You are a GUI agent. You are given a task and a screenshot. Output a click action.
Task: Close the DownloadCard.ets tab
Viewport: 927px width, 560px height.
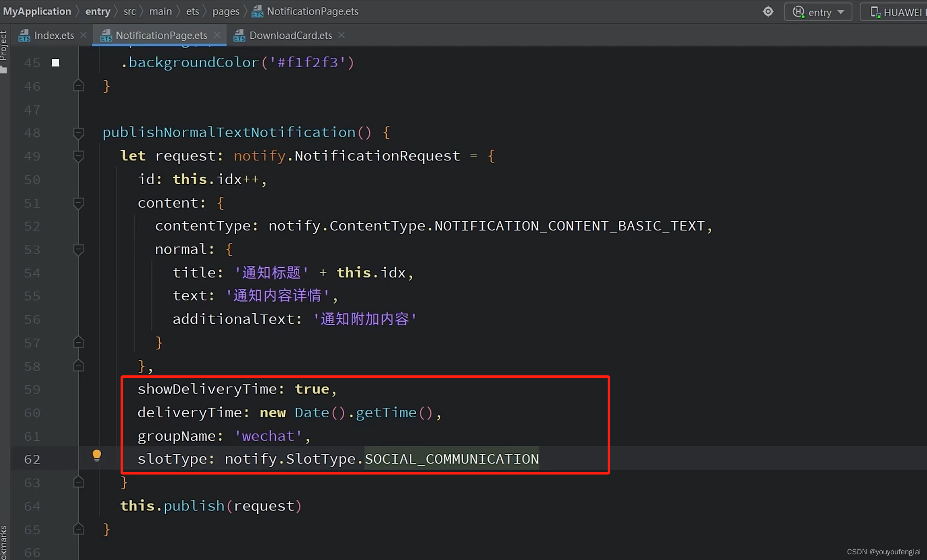point(342,35)
